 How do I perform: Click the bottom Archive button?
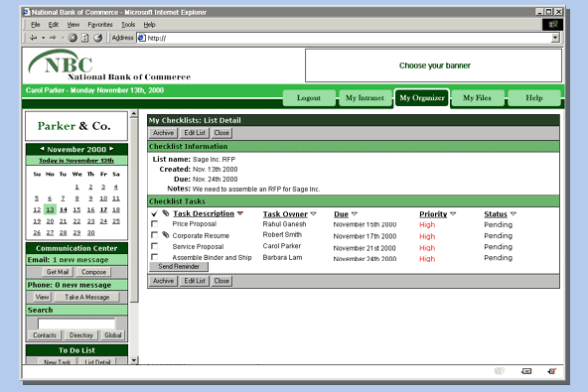[x=163, y=281]
